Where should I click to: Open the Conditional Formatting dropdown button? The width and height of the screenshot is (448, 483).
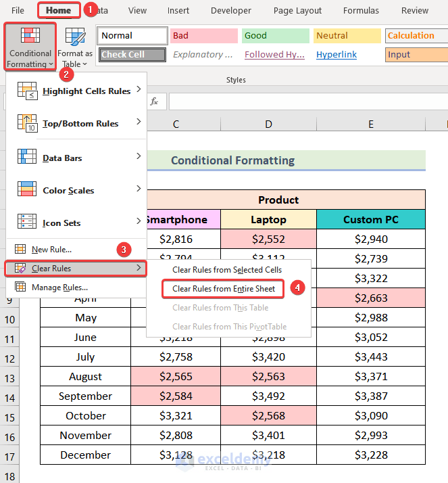(30, 47)
